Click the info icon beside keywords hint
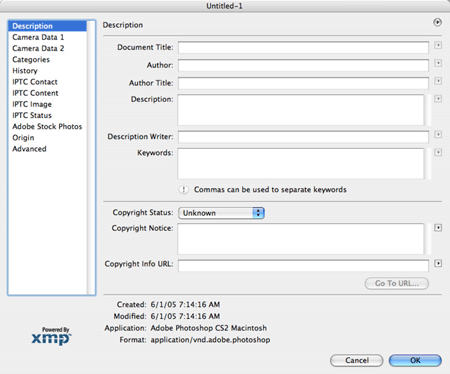This screenshot has height=374, width=450. pyautogui.click(x=183, y=190)
